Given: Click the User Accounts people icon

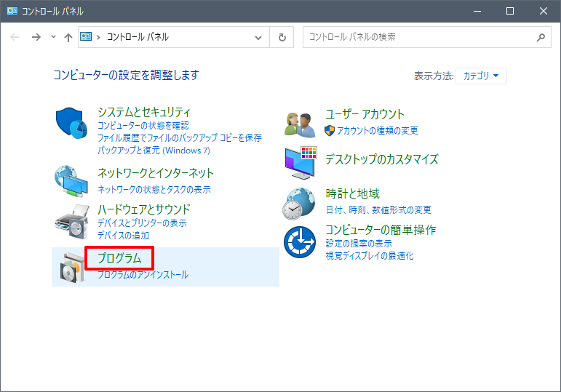Looking at the screenshot, I should [x=301, y=125].
